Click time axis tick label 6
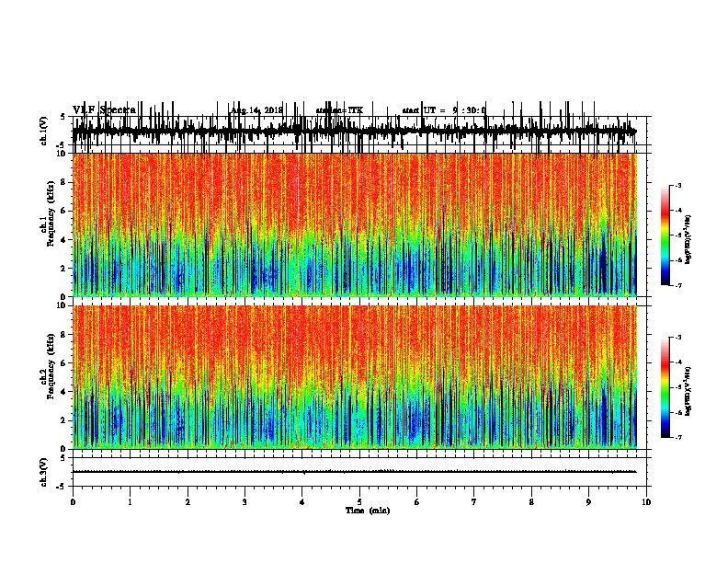This screenshot has width=728, height=563. pyautogui.click(x=417, y=502)
